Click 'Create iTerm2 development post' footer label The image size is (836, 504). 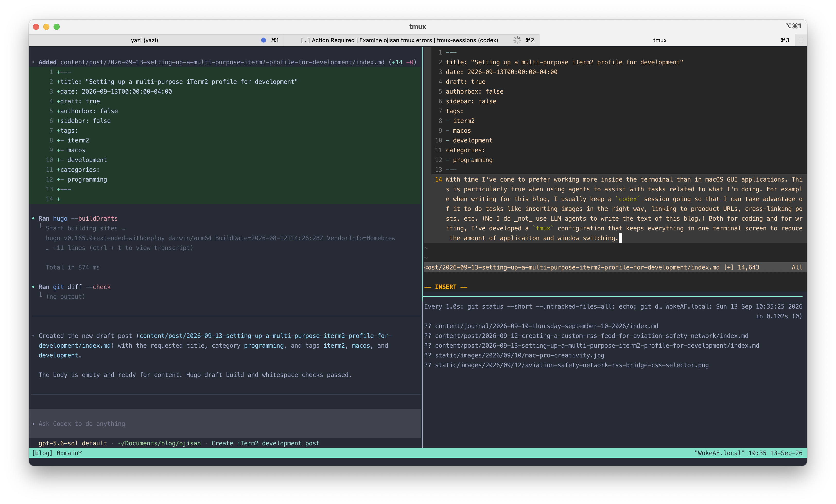(x=265, y=443)
